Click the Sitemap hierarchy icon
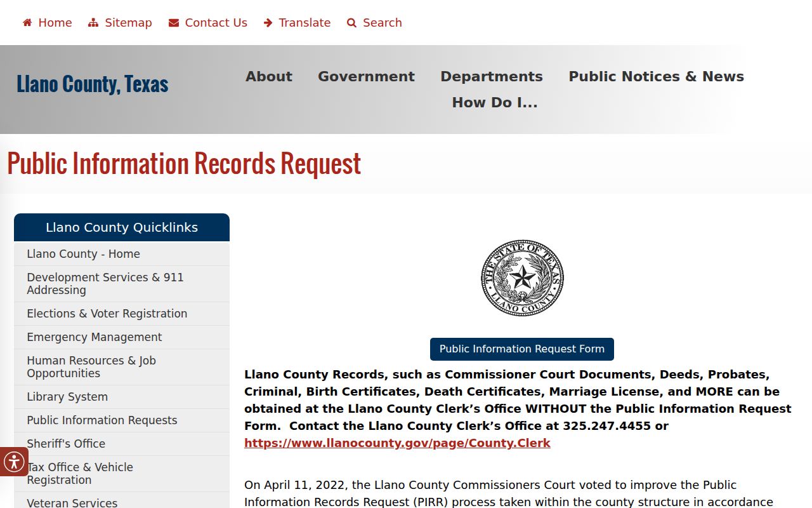Screen dimensions: 812x508 tap(93, 23)
